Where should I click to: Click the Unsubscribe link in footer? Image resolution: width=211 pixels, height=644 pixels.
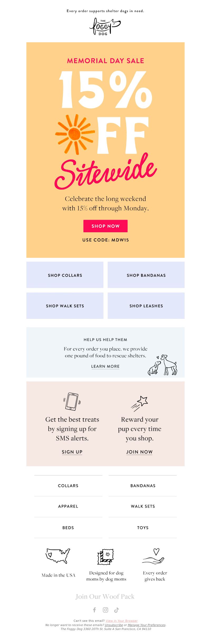click(114, 625)
